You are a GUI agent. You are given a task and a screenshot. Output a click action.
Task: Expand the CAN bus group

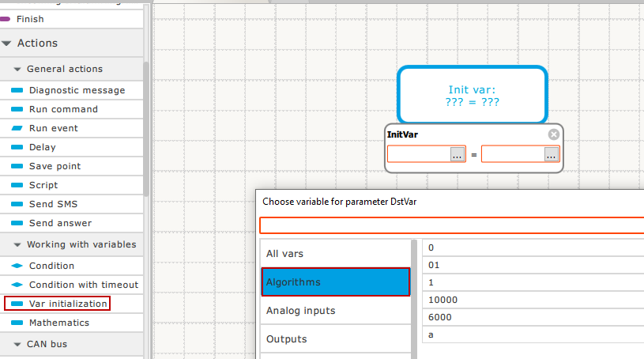pyautogui.click(x=17, y=345)
